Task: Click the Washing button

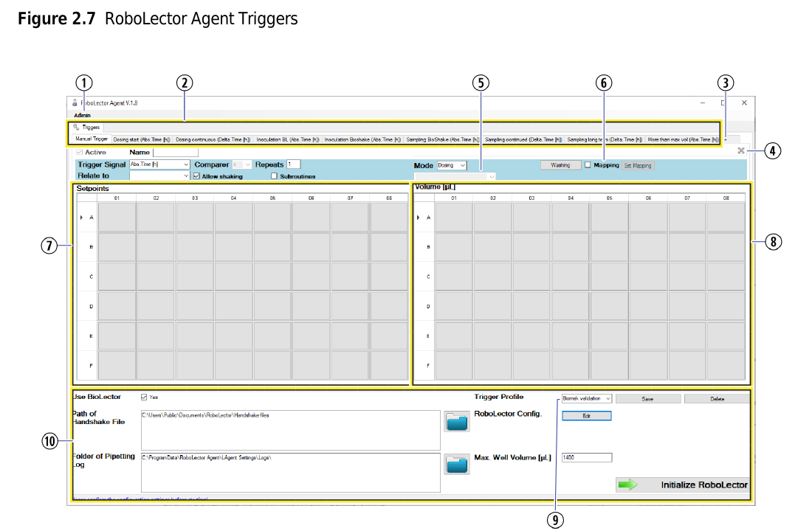Action: pos(560,165)
